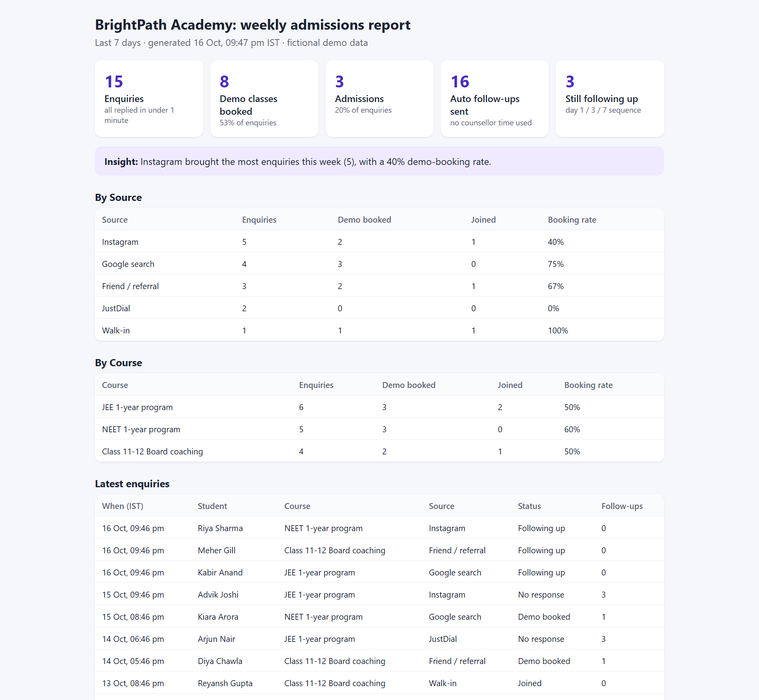Click the 'By Source' section heading
Image resolution: width=759 pixels, height=700 pixels.
118,197
